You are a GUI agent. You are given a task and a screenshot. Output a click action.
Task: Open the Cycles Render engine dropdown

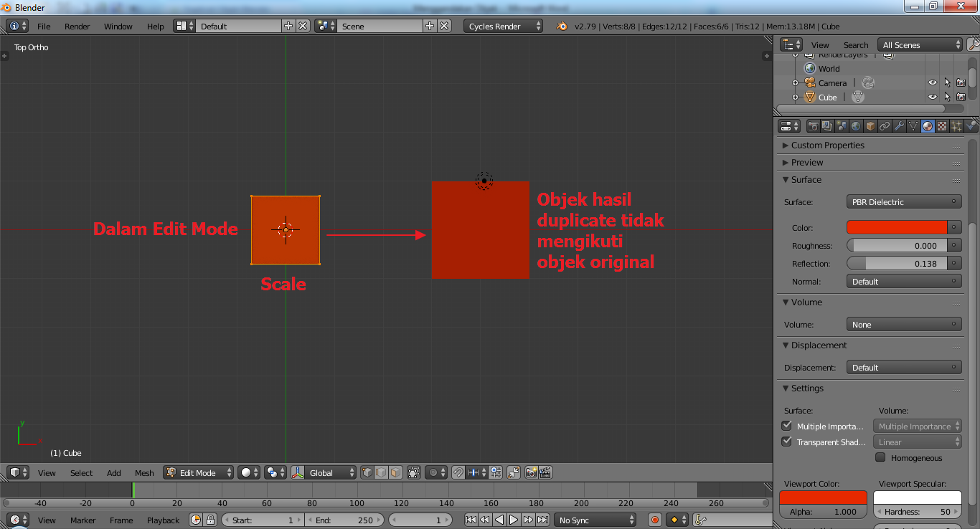coord(502,26)
